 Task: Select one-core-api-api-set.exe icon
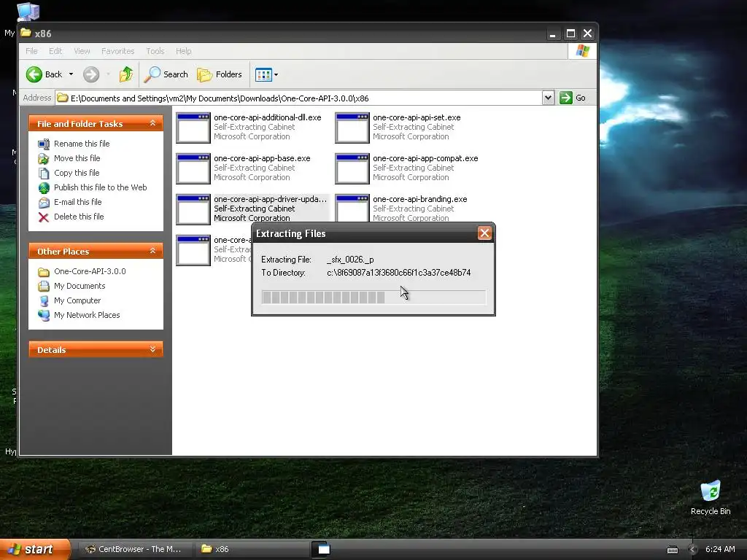[x=352, y=128]
